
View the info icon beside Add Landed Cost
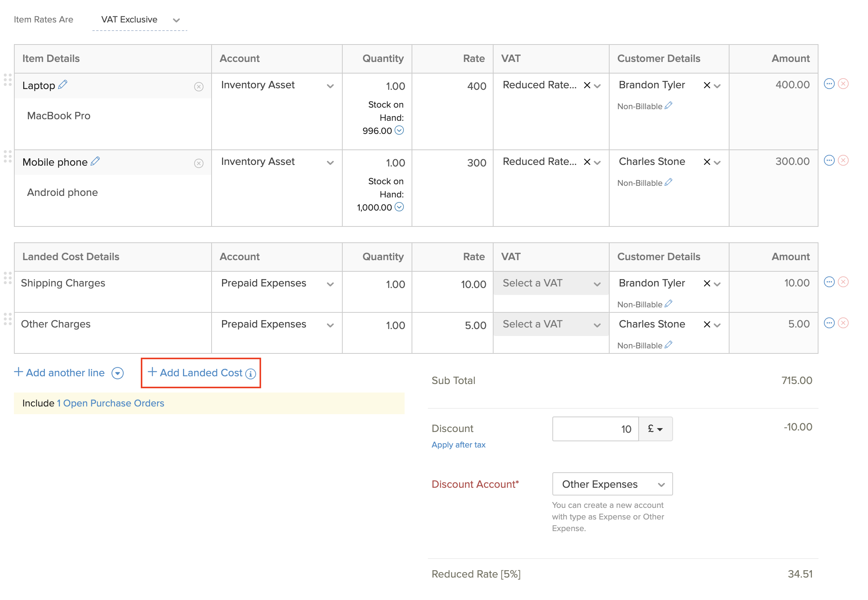coord(251,374)
